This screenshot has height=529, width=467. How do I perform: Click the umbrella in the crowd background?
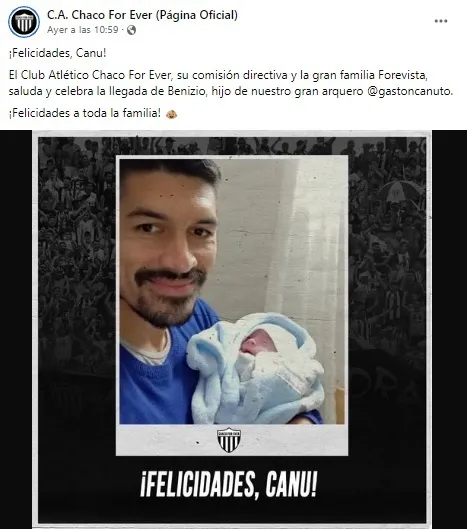(x=401, y=191)
